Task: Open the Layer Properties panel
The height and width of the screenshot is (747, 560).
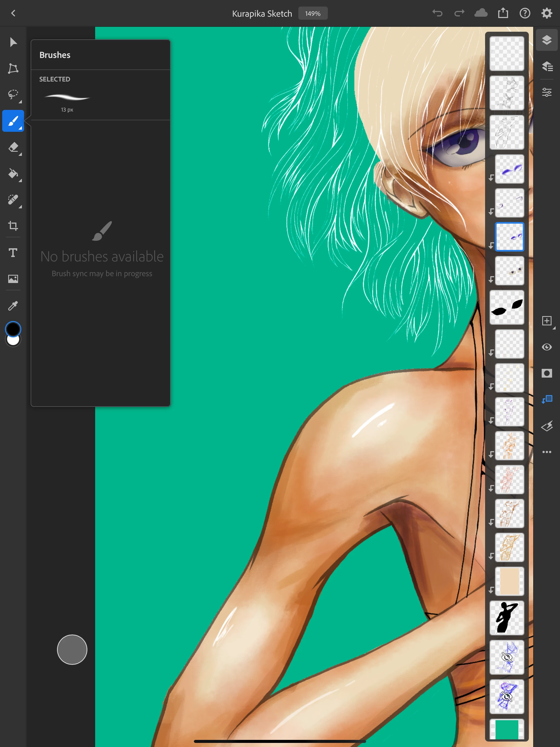Action: (x=547, y=92)
